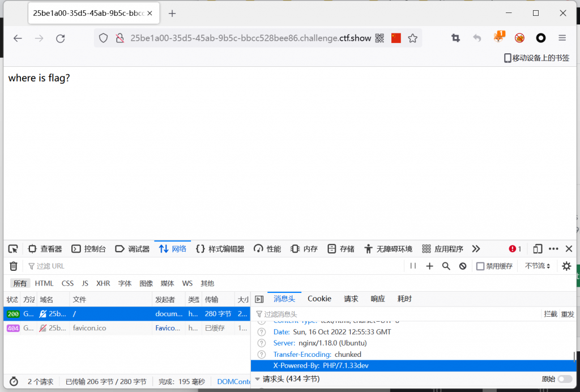
Task: Open the Style Editor tab
Action: click(220, 249)
